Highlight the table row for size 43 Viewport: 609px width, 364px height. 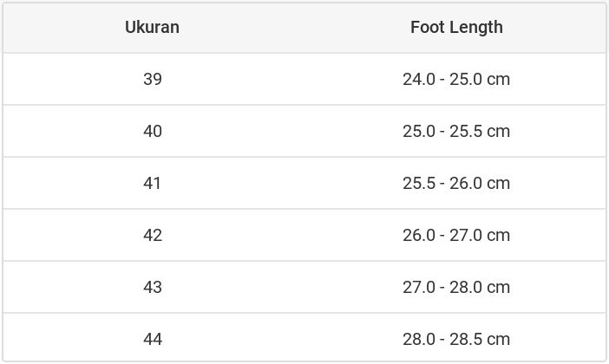coord(304,287)
